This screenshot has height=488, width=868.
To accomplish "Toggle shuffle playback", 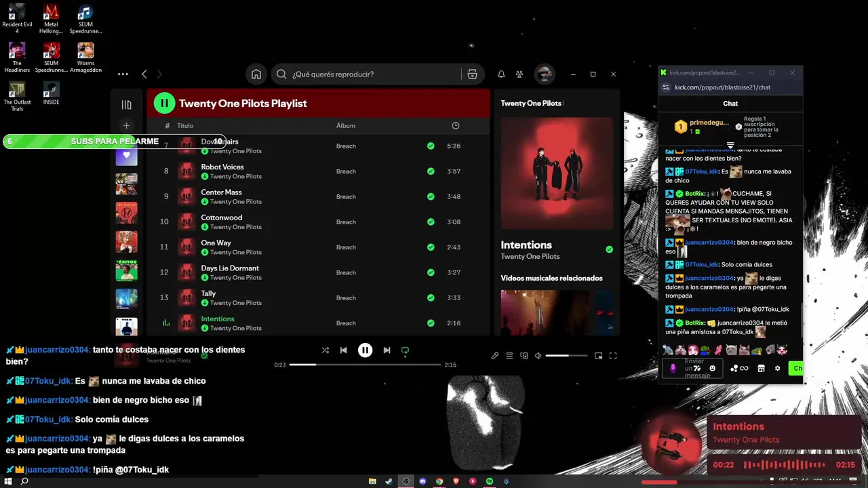I will click(325, 350).
